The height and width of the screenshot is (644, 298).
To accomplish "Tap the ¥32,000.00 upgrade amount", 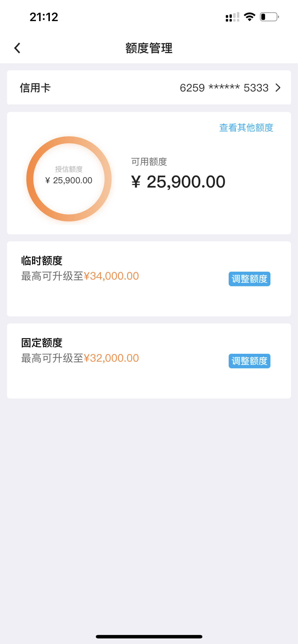I will (x=111, y=358).
